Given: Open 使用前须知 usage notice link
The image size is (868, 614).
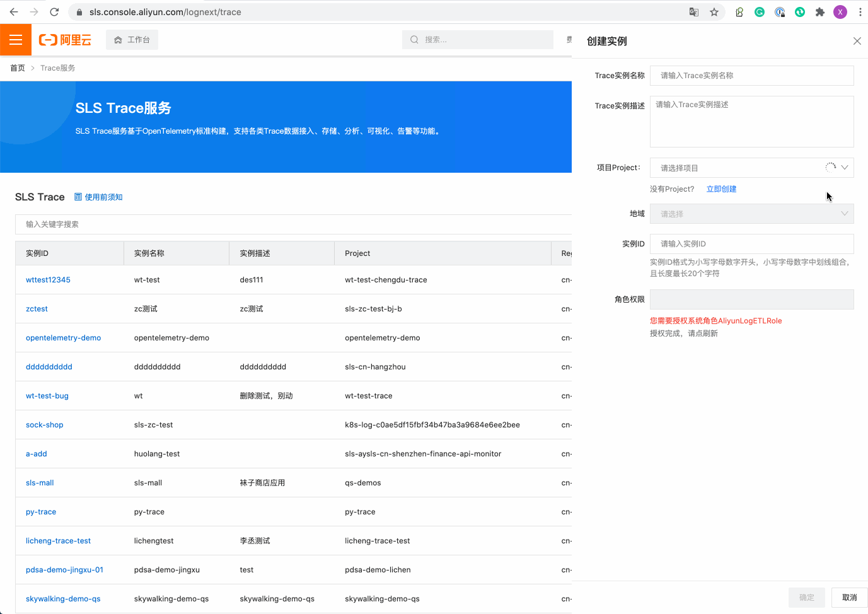Looking at the screenshot, I should (98, 197).
